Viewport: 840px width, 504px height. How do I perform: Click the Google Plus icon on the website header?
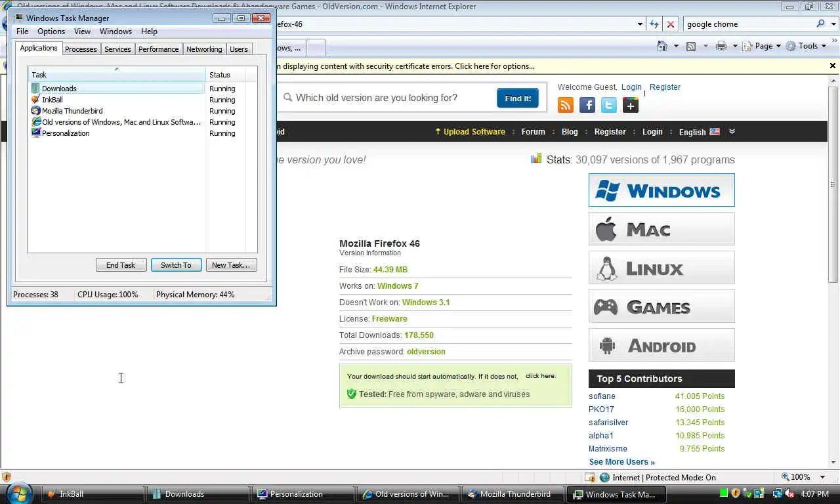(631, 105)
